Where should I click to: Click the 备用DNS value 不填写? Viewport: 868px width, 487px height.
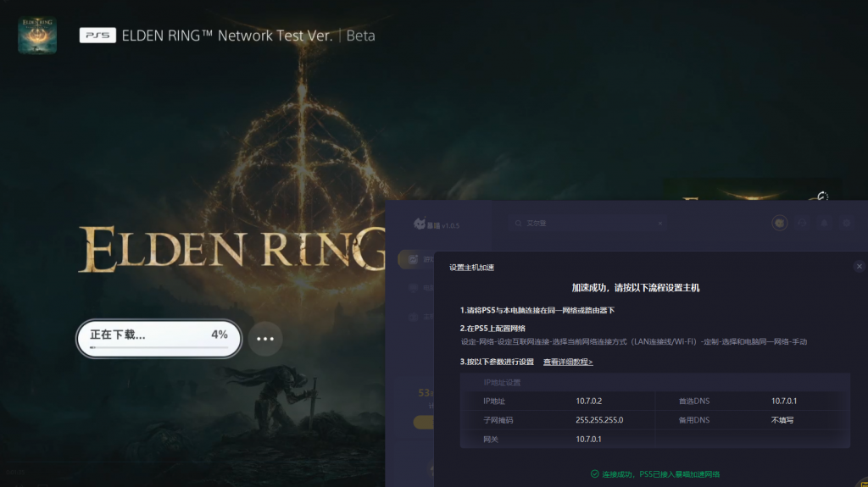point(782,420)
